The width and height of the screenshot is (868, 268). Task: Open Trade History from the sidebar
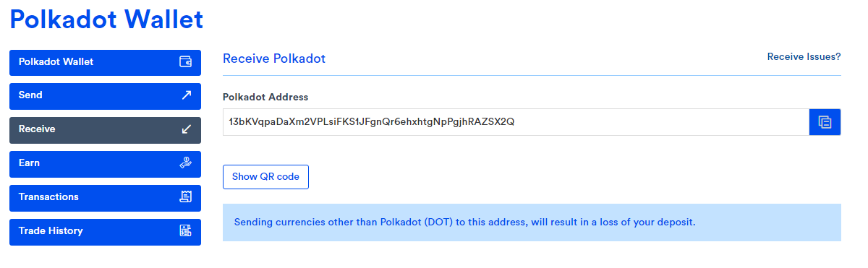tap(105, 231)
